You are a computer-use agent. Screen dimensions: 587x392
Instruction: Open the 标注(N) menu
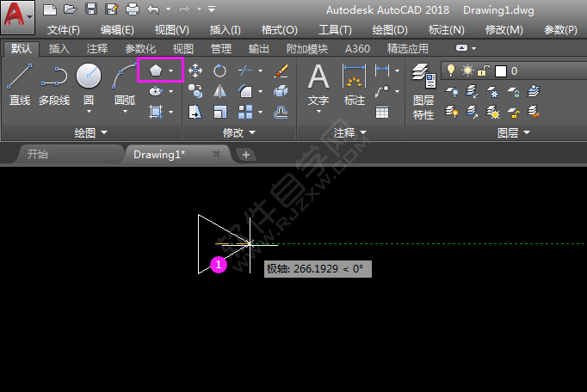pyautogui.click(x=446, y=30)
